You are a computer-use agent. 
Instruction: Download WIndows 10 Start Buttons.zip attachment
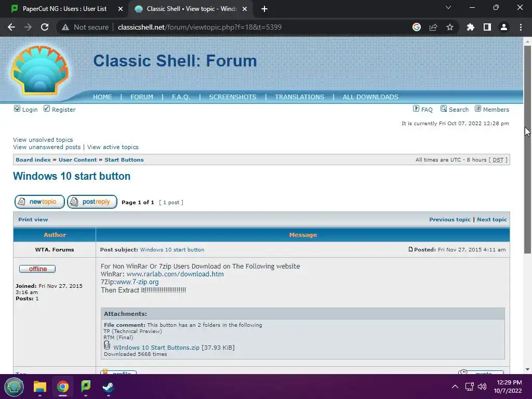click(x=156, y=348)
